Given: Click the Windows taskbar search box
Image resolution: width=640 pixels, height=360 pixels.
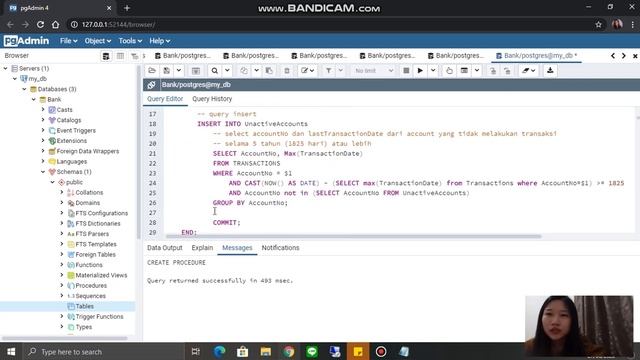Looking at the screenshot, I should (x=104, y=352).
